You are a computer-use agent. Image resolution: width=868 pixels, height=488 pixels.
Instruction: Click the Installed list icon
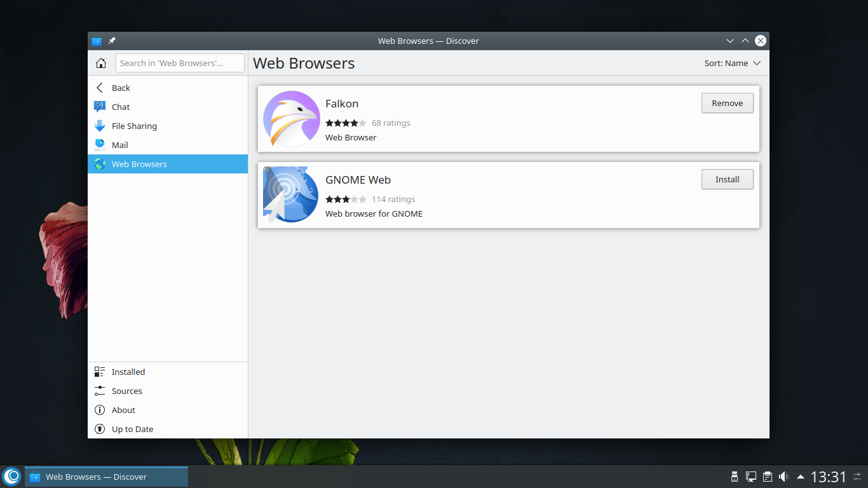coord(100,372)
